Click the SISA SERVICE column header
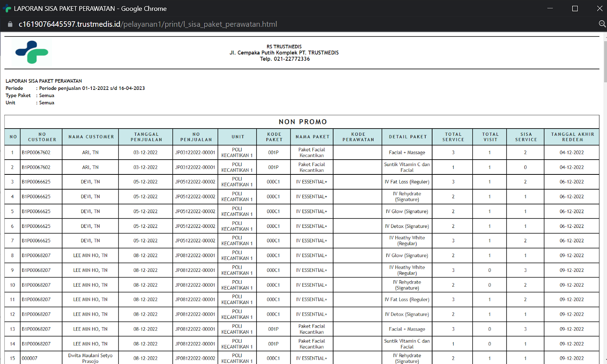Image resolution: width=607 pixels, height=364 pixels. point(526,137)
